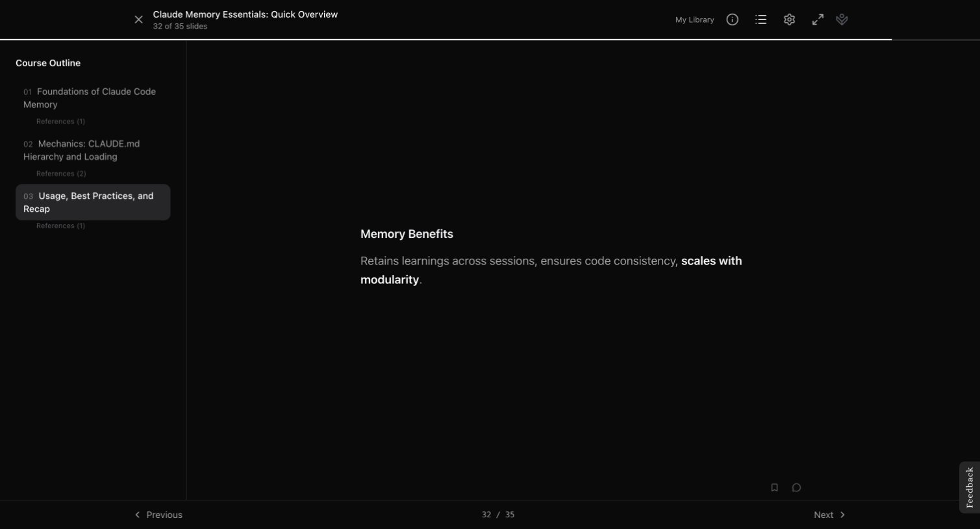Go to the Next slide
This screenshot has height=529, width=980.
(829, 515)
